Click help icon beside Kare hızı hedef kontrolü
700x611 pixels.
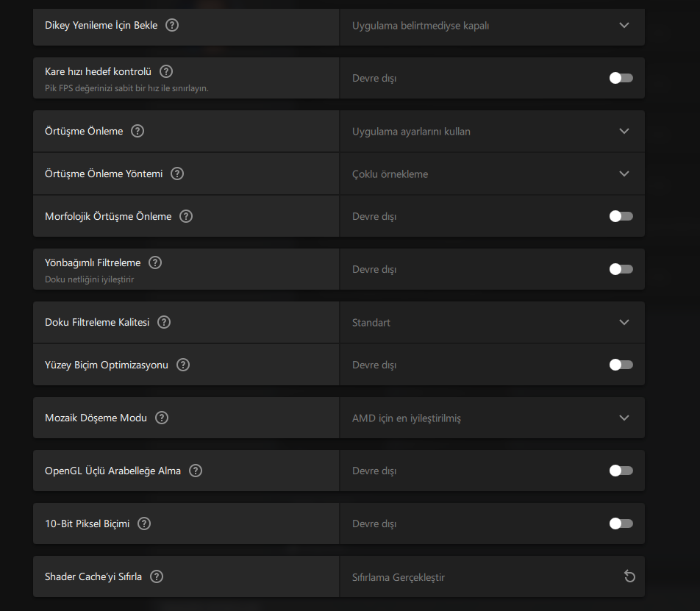166,71
